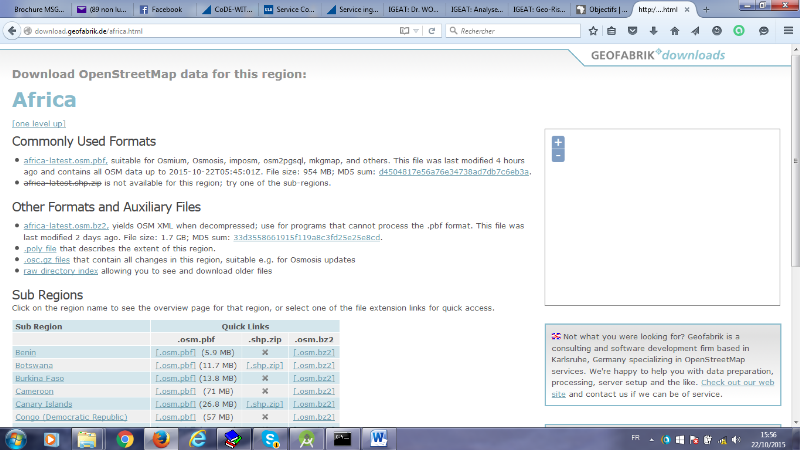Zoom out on the map with minus button
Image resolution: width=800 pixels, height=450 pixels.
558,155
